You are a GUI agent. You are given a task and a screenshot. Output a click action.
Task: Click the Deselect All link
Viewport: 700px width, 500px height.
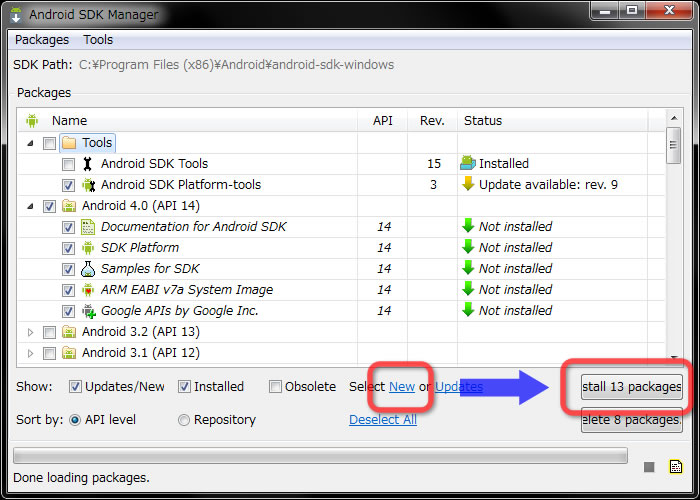(383, 420)
